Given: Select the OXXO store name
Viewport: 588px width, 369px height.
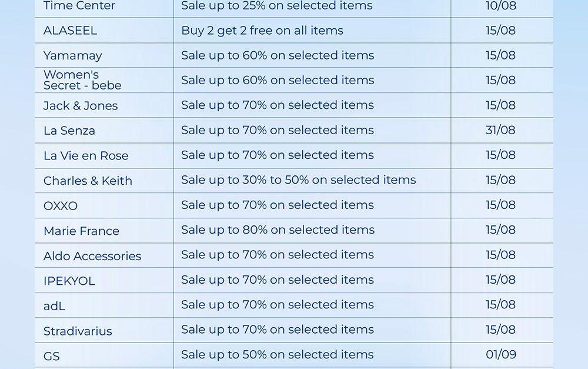Looking at the screenshot, I should [61, 206].
